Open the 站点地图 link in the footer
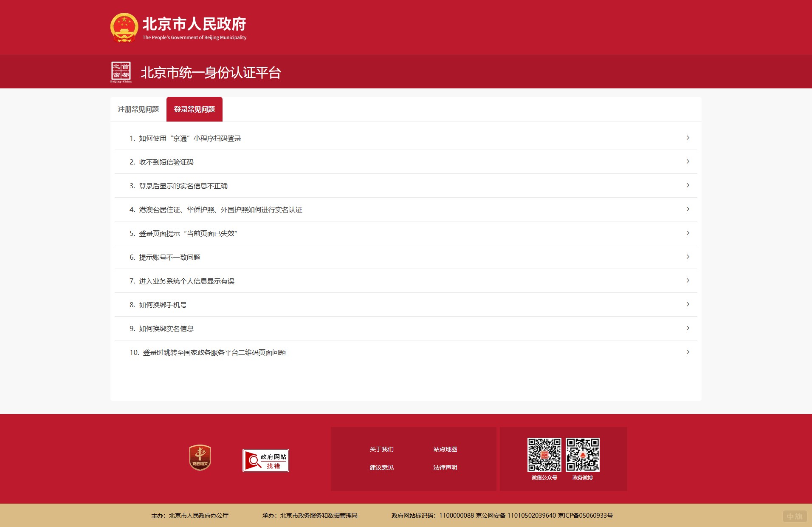The width and height of the screenshot is (812, 527). tap(444, 449)
